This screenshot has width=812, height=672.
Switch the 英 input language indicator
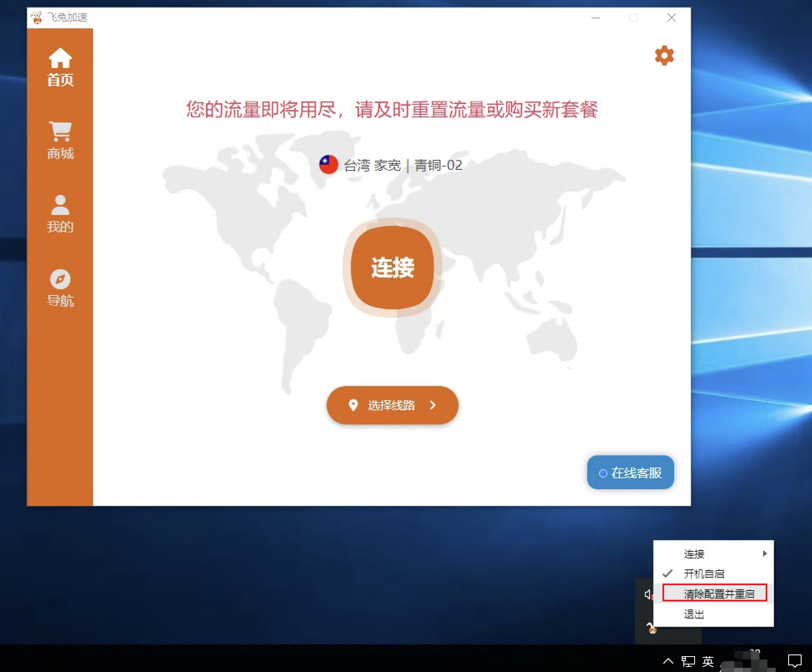coord(708,661)
